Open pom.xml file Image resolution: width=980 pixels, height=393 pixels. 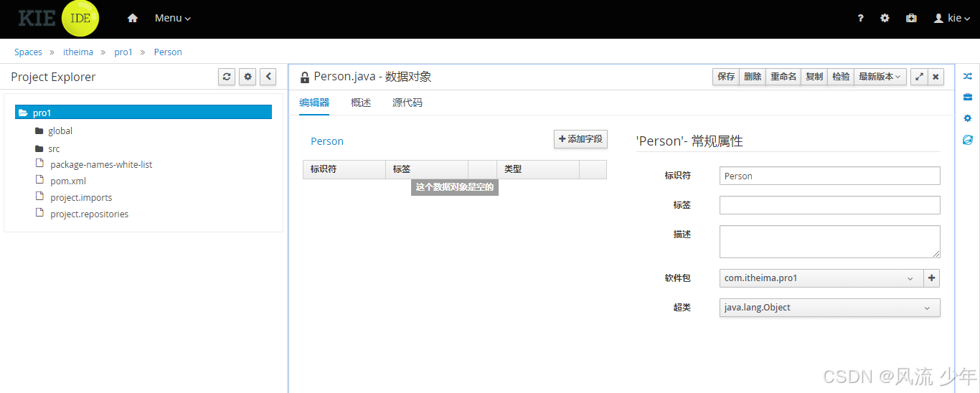coord(68,181)
